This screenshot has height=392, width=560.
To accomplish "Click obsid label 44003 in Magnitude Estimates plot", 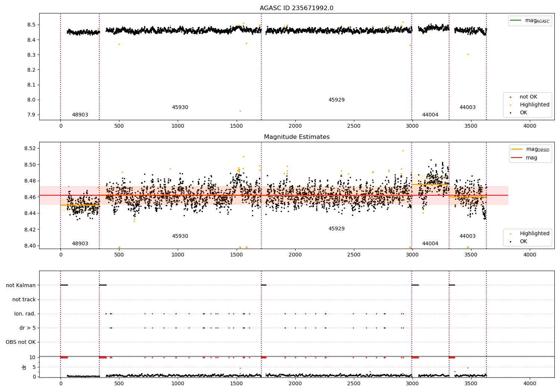I will 467,236.
